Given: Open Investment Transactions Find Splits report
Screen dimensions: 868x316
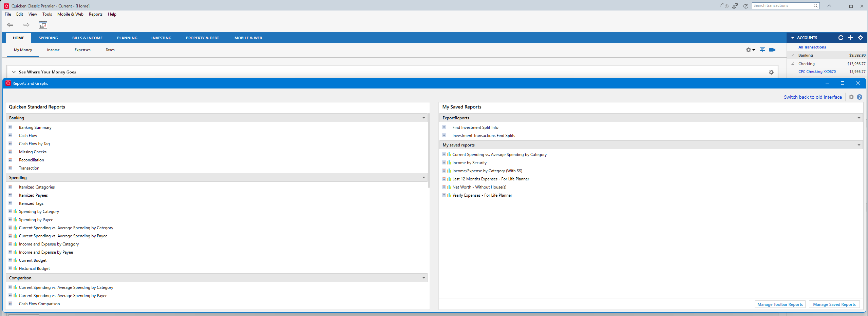Looking at the screenshot, I should pyautogui.click(x=484, y=136).
